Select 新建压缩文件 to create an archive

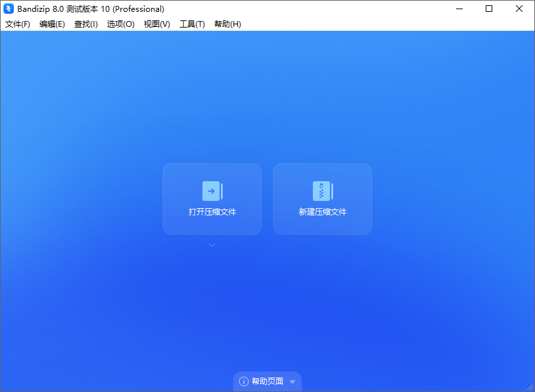click(x=322, y=213)
